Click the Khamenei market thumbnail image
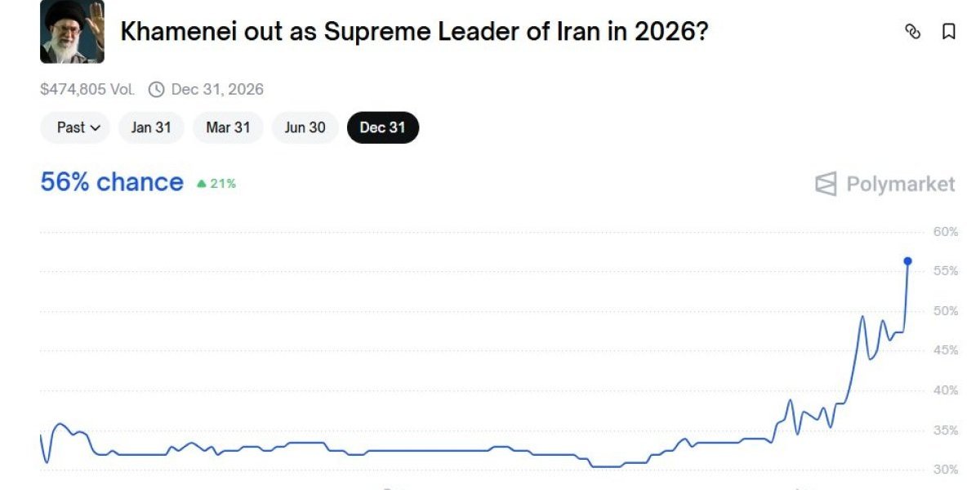This screenshot has width=980, height=490. pyautogui.click(x=72, y=32)
